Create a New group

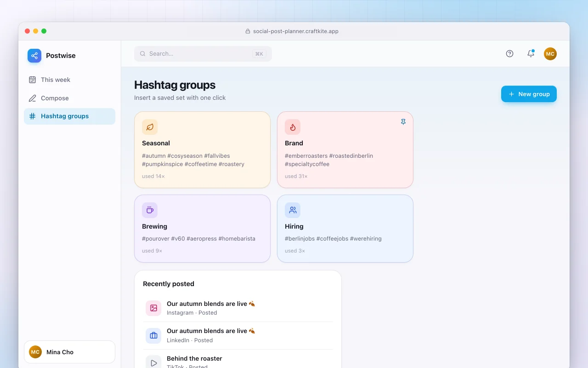529,94
